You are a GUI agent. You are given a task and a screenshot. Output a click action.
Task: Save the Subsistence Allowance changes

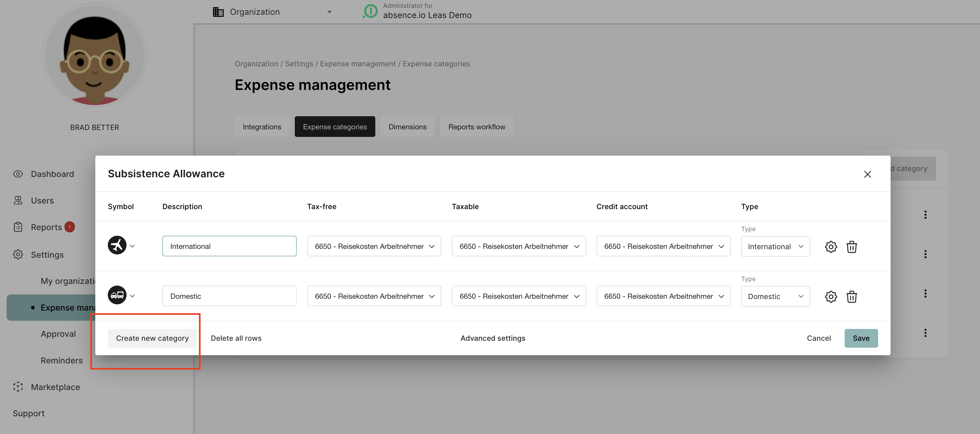pos(861,338)
